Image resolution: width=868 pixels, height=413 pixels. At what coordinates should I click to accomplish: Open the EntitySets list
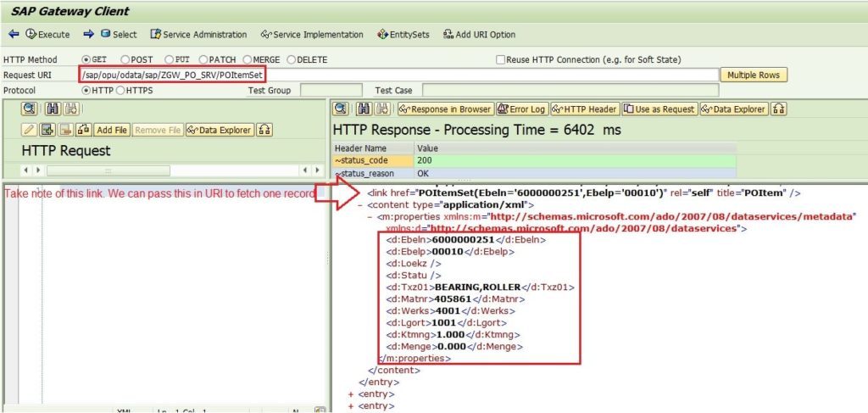pos(403,34)
